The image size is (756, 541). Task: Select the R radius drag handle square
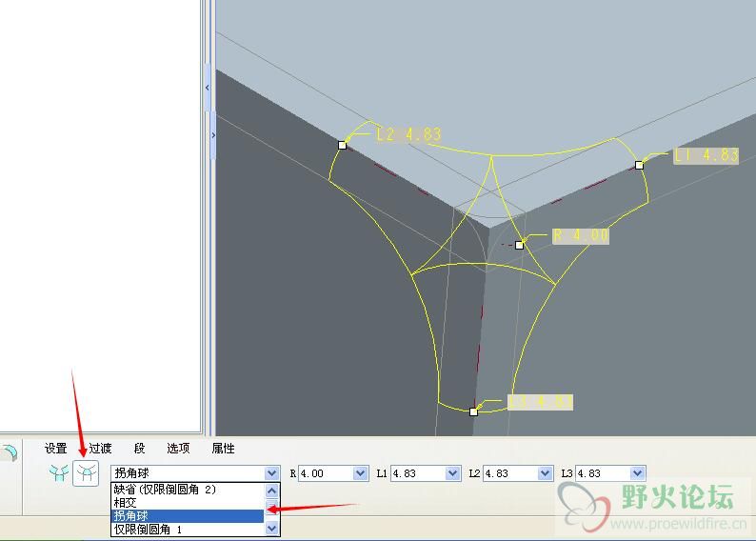coord(519,246)
